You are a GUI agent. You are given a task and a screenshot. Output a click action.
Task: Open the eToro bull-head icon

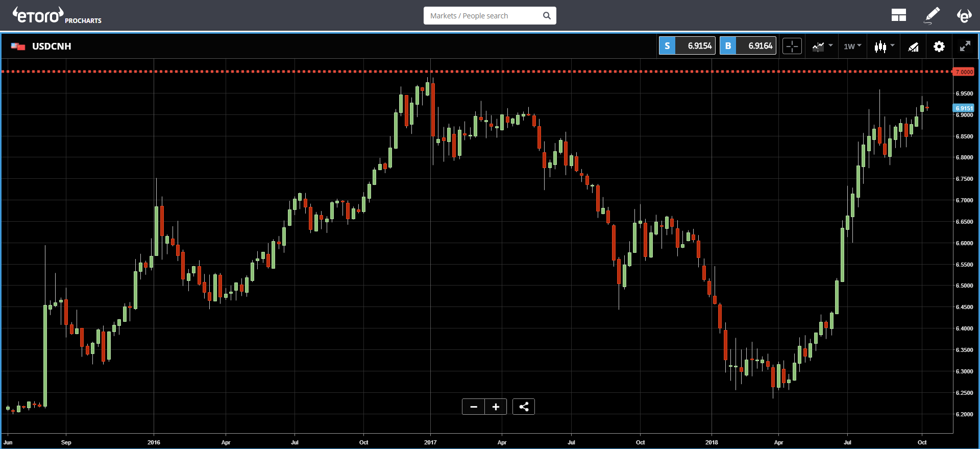(964, 15)
